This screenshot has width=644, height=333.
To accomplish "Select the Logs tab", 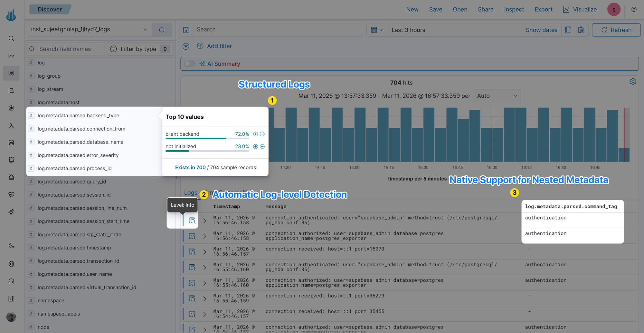I will coord(190,193).
